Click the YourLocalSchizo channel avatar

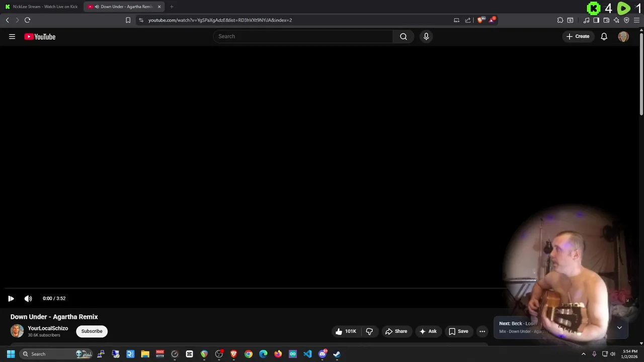[x=17, y=331]
